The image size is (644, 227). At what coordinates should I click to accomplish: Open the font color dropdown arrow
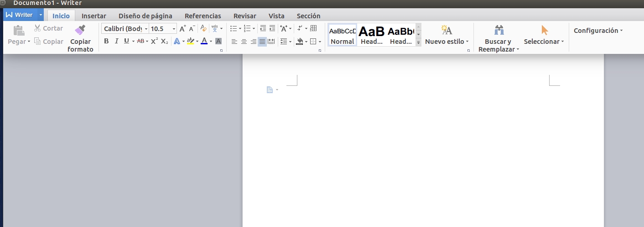point(211,42)
